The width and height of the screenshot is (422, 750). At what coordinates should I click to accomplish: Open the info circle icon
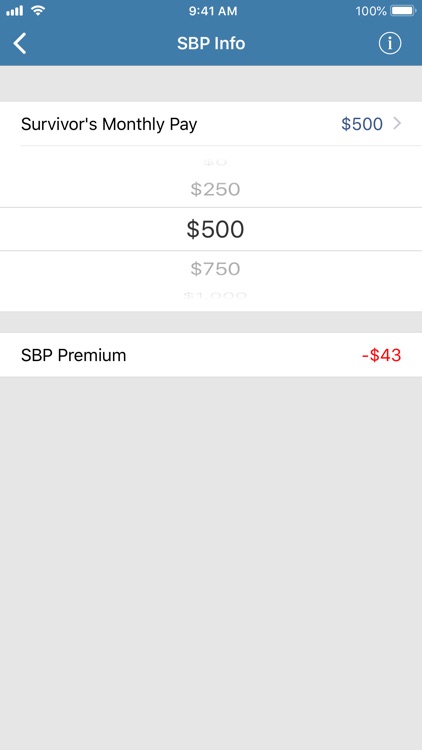click(390, 44)
